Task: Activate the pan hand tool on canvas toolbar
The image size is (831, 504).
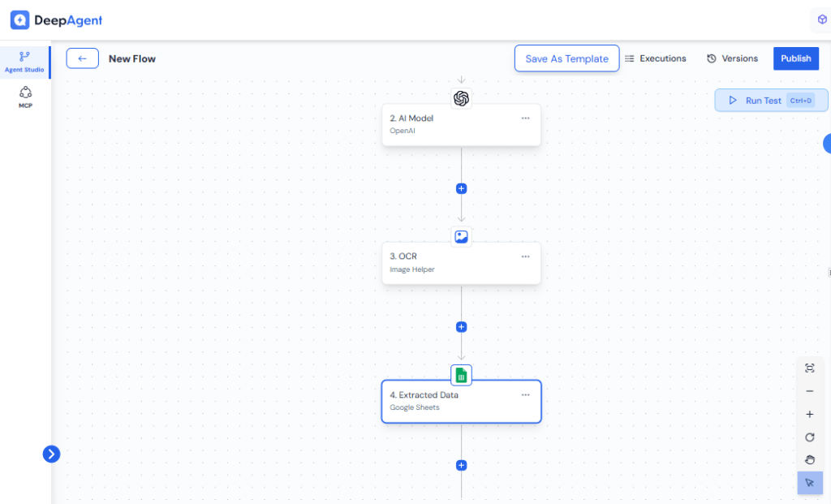Action: pyautogui.click(x=809, y=459)
